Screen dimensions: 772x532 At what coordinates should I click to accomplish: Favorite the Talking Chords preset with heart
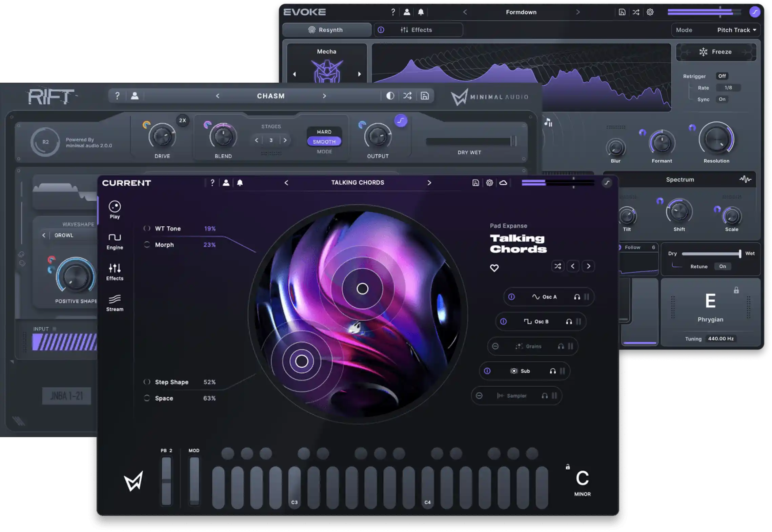pyautogui.click(x=494, y=268)
